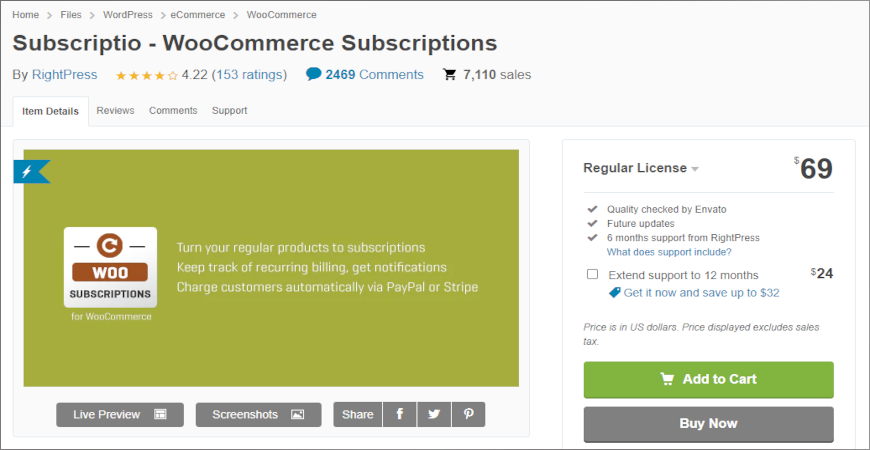Click the Woo Subscriptions plugin logo
The image size is (870, 450).
coord(110,268)
